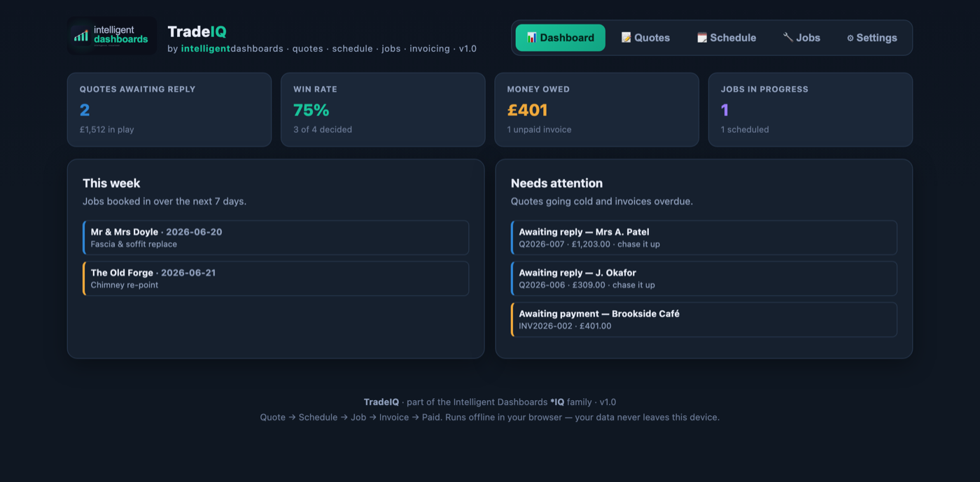Viewport: 980px width, 482px height.
Task: Click the gear icon on Settings tab
Action: (x=850, y=38)
